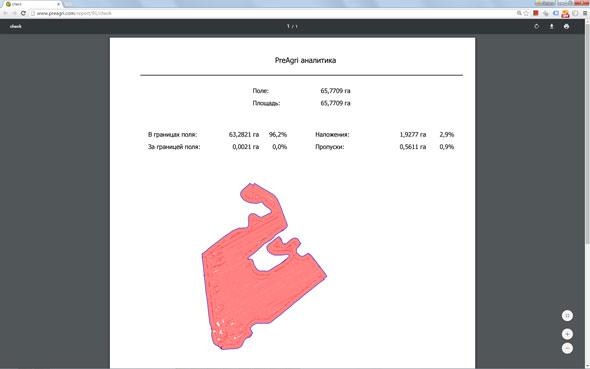Close the 'check' browser tab
The width and height of the screenshot is (590, 369).
(x=58, y=4)
